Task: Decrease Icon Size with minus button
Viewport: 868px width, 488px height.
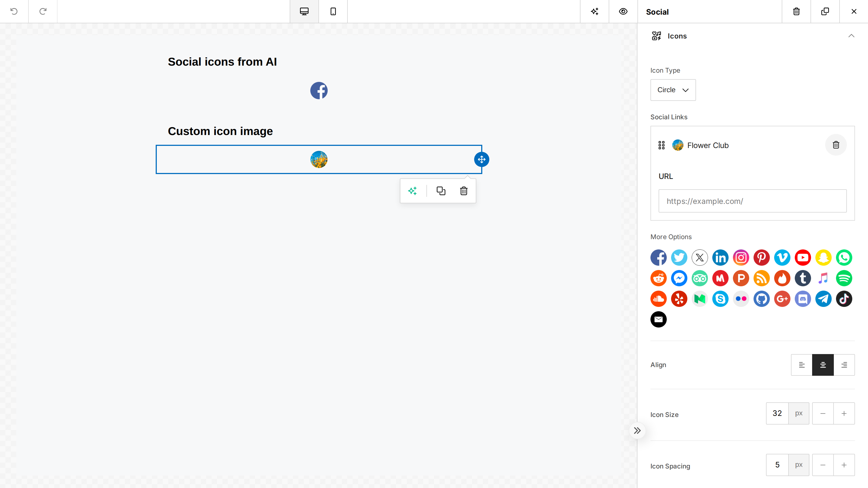Action: click(x=822, y=413)
